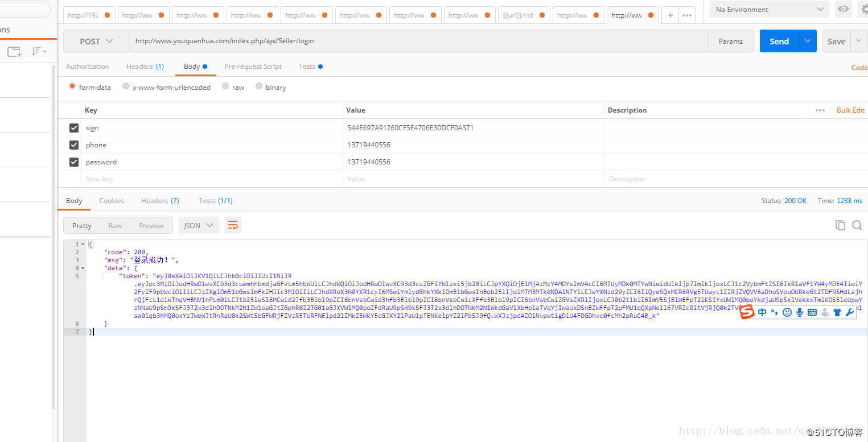The width and height of the screenshot is (868, 442).
Task: Open the Bulk Edit link
Action: point(850,110)
